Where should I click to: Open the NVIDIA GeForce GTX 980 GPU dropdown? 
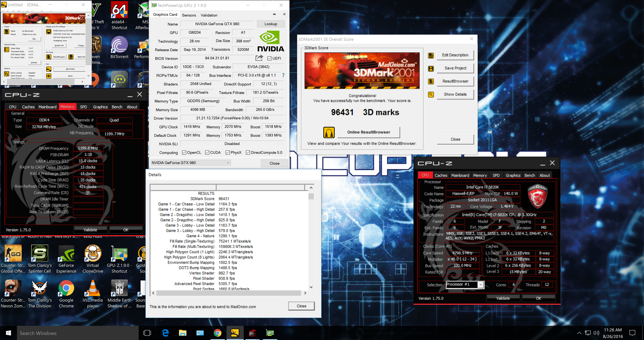pos(191,163)
